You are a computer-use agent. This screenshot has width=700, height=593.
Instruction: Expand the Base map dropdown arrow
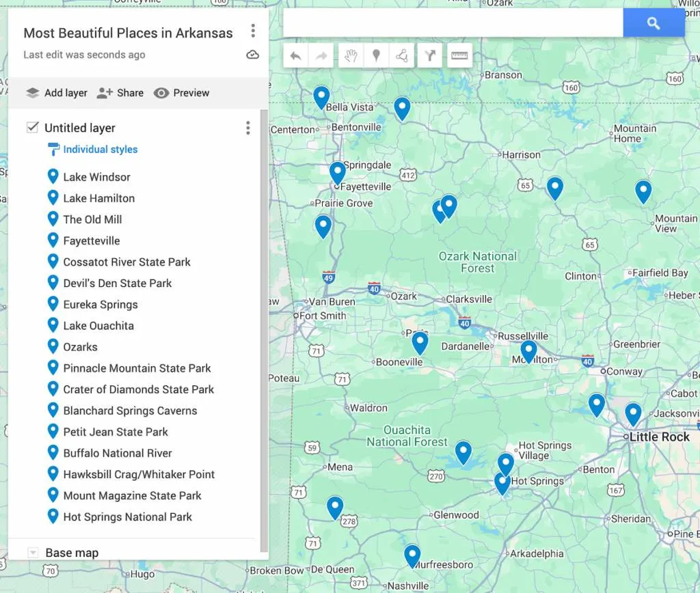(x=33, y=553)
